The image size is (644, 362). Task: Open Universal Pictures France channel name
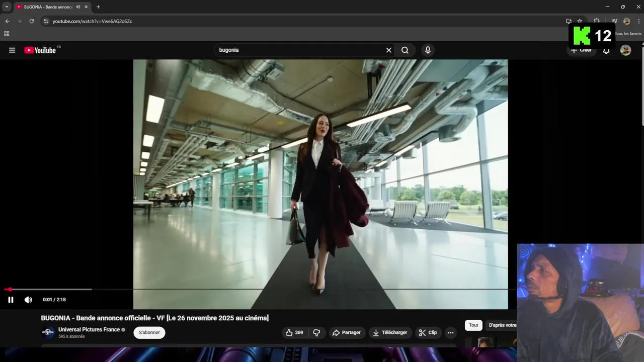click(89, 330)
